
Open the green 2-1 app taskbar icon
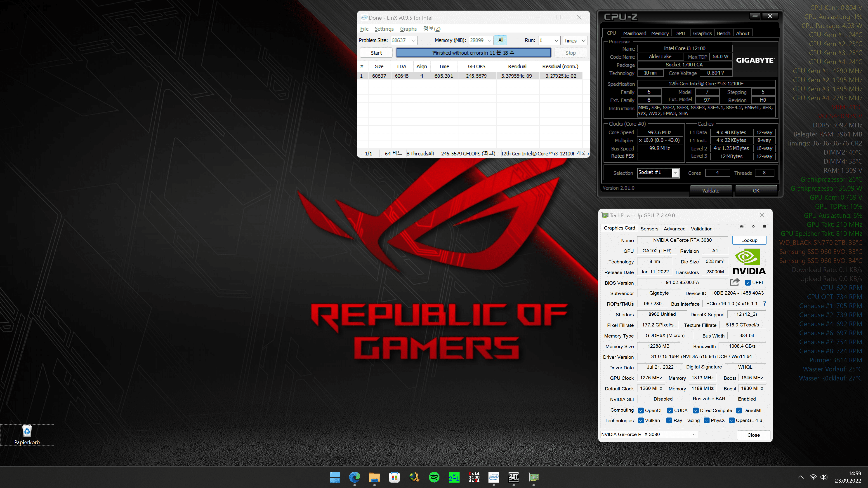(454, 477)
